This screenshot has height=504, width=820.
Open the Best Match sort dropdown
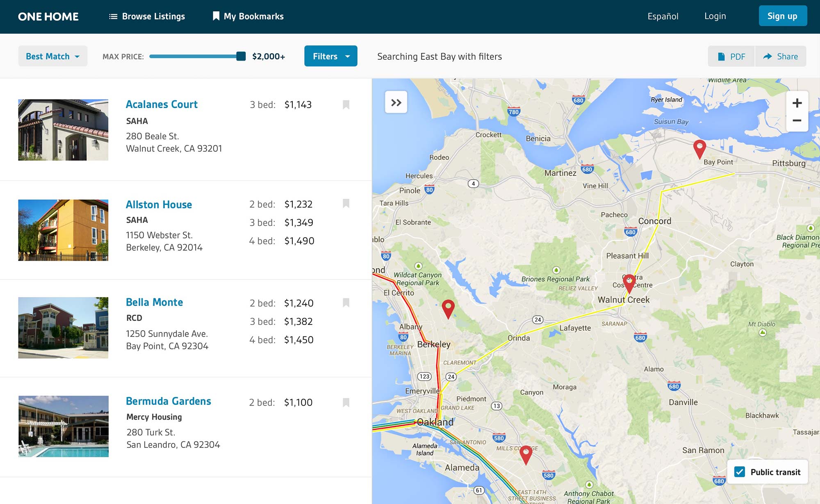point(52,56)
